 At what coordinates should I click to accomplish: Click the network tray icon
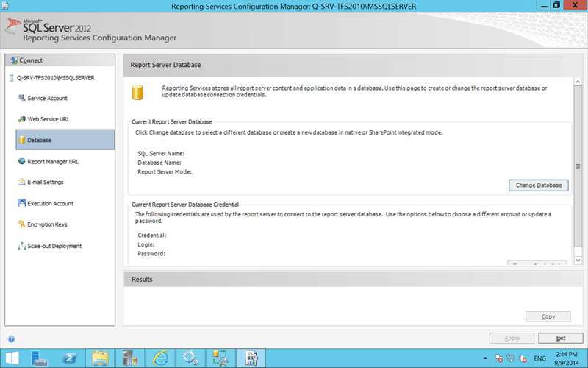510,358
